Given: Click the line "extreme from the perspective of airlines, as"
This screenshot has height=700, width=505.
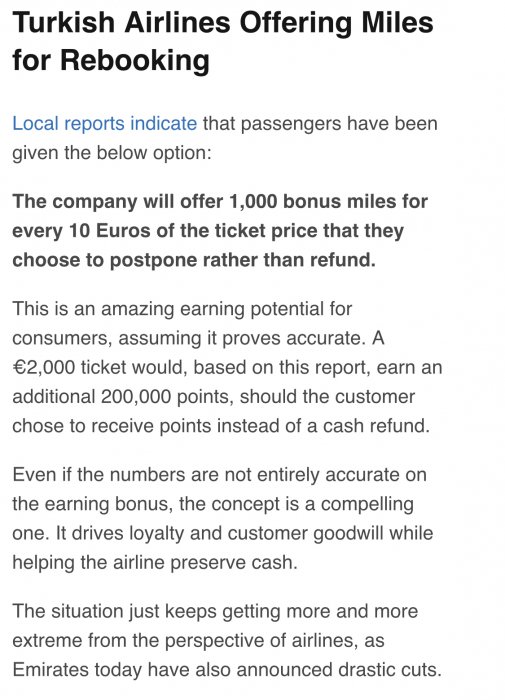Looking at the screenshot, I should (198, 640).
